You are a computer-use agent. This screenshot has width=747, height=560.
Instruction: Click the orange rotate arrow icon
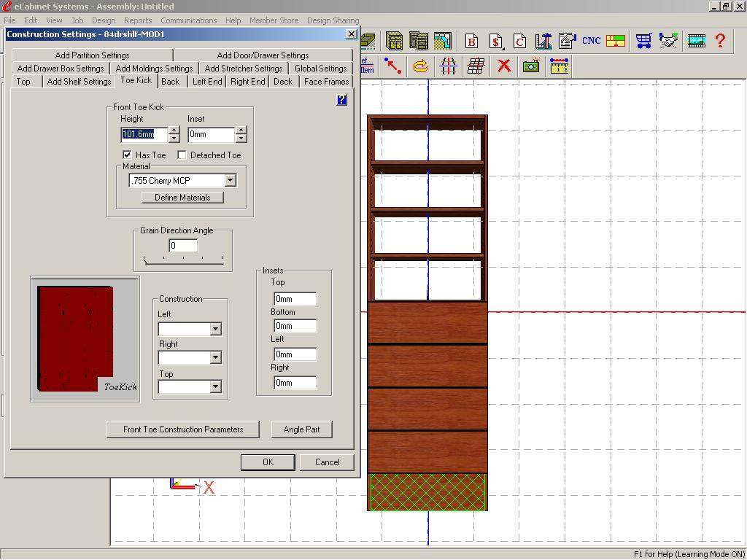(x=420, y=66)
